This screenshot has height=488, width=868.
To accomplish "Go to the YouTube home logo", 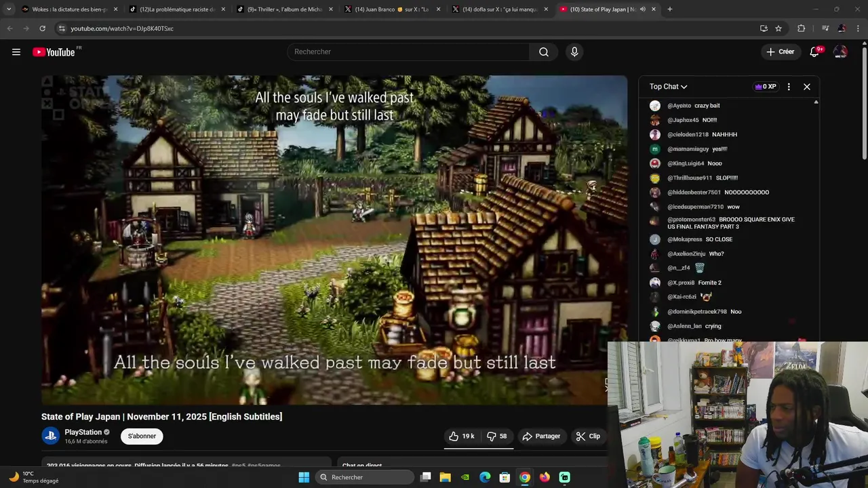I will point(54,52).
